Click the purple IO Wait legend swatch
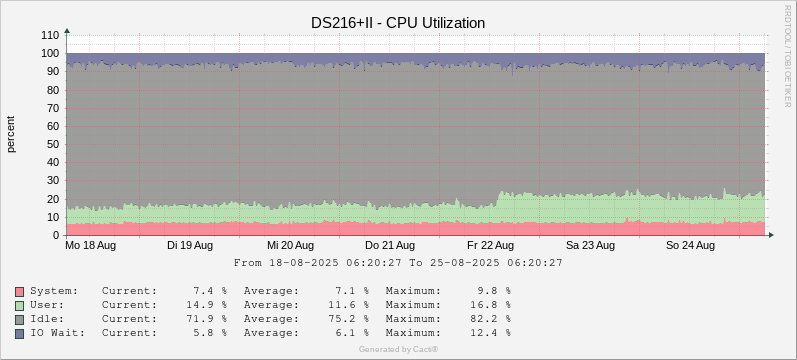The width and height of the screenshot is (797, 360). [20, 334]
